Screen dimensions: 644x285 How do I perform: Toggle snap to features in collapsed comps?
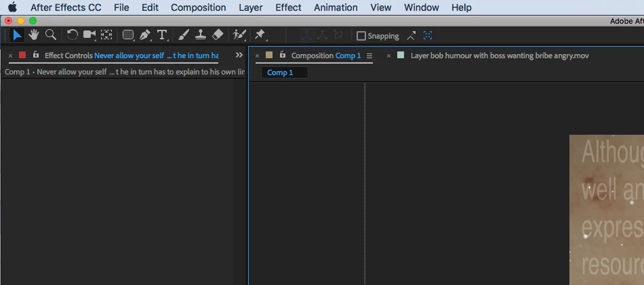(x=428, y=36)
